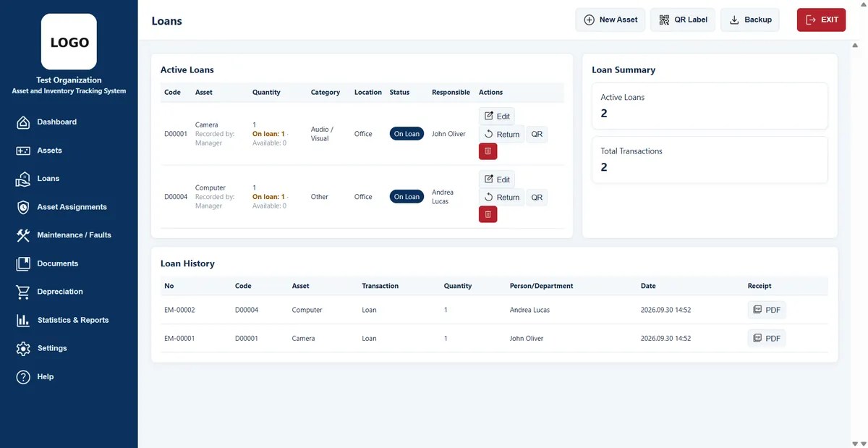The height and width of the screenshot is (448, 868).
Task: Edit the Camera loan row
Action: pyautogui.click(x=497, y=116)
